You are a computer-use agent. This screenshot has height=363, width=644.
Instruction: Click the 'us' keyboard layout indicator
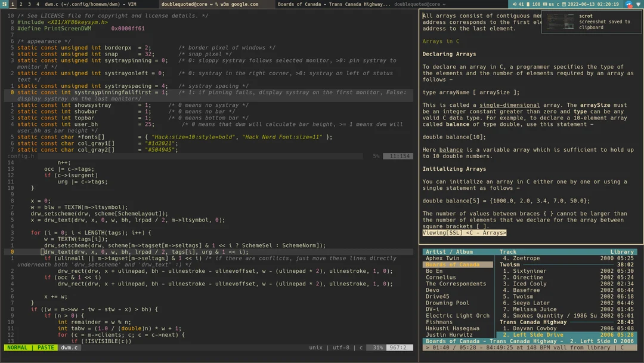552,4
